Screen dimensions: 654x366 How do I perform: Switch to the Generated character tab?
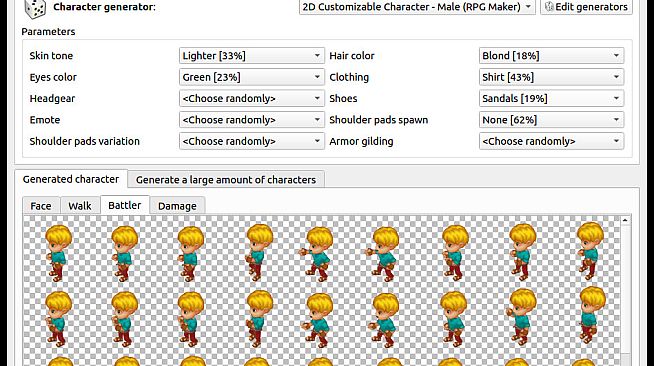click(x=71, y=179)
